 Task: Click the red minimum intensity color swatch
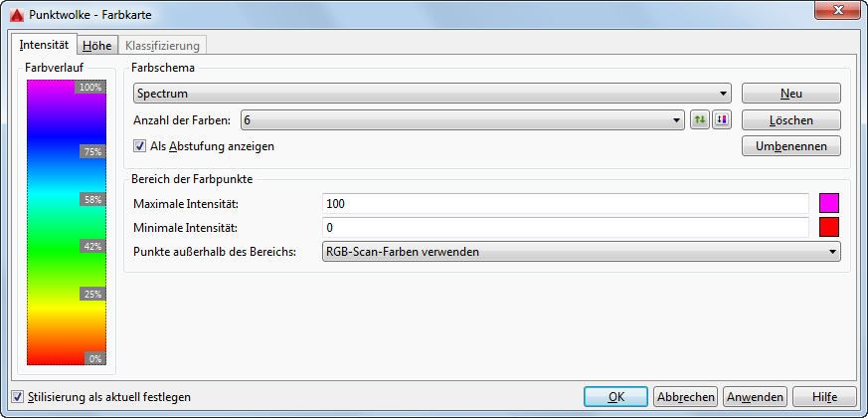(x=829, y=227)
